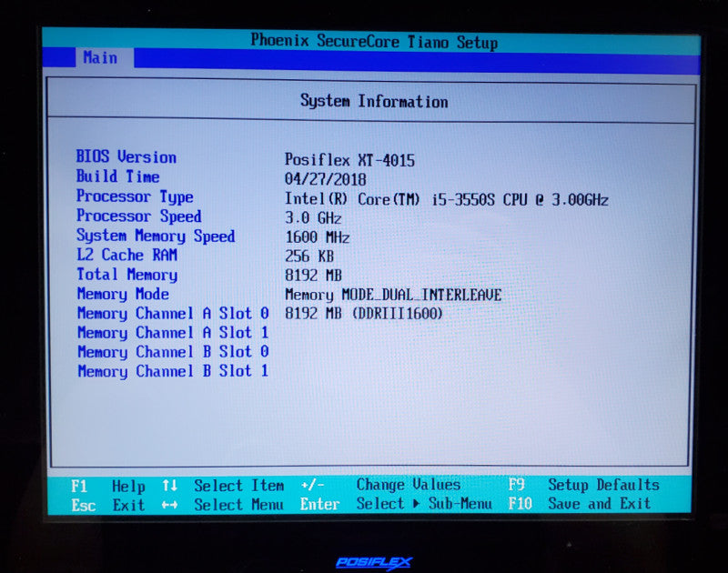Select the Processor Type label
728x573 pixels.
pyautogui.click(x=135, y=196)
